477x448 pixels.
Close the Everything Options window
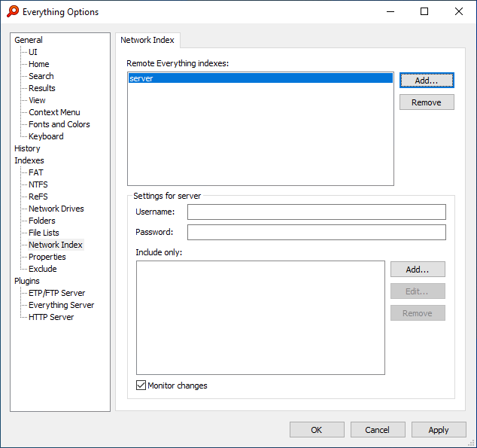459,11
